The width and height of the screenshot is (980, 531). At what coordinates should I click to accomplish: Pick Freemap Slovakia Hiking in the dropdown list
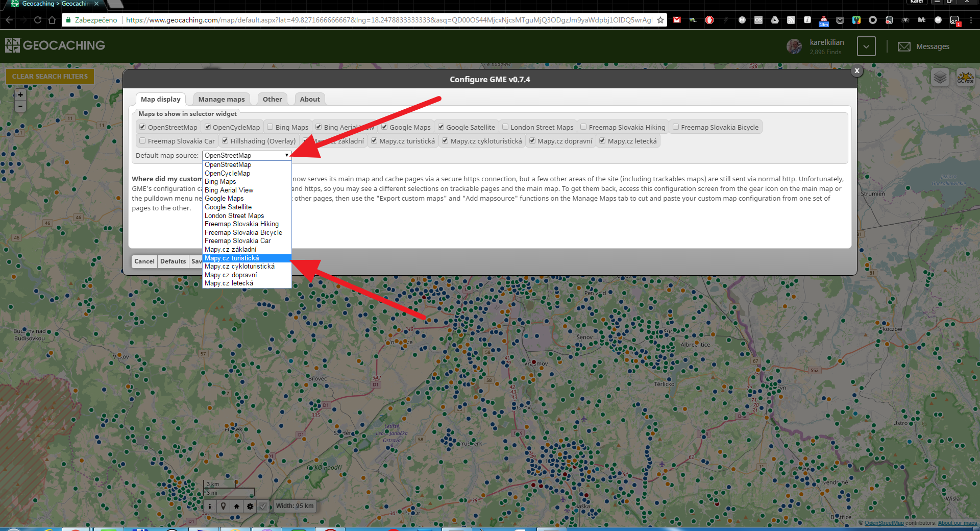click(247, 224)
